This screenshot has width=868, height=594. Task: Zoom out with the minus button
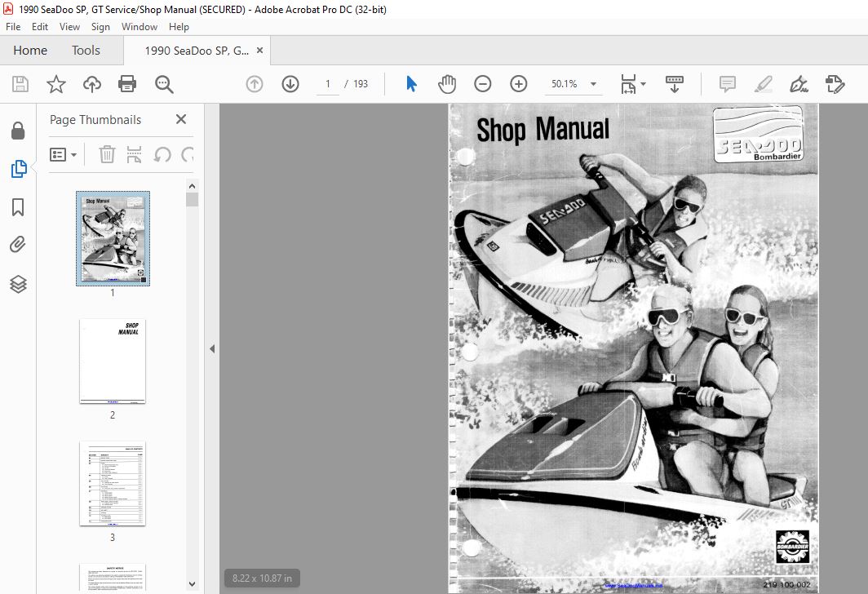483,84
